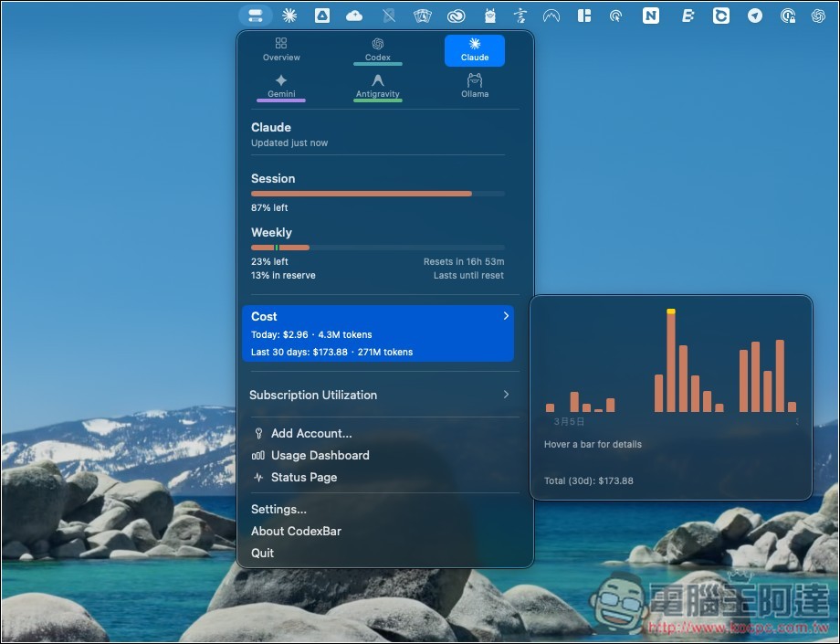Open the Google Drive menu bar icon
840x644 pixels.
pos(322,16)
